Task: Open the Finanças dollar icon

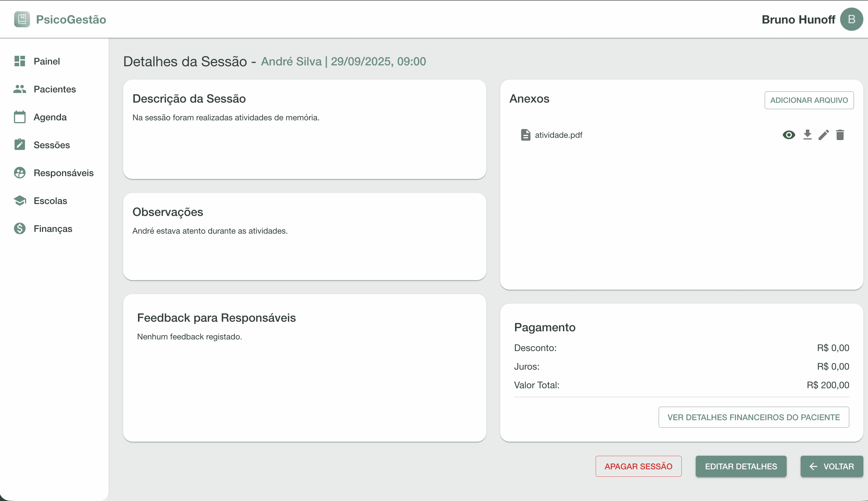Action: [x=19, y=228]
